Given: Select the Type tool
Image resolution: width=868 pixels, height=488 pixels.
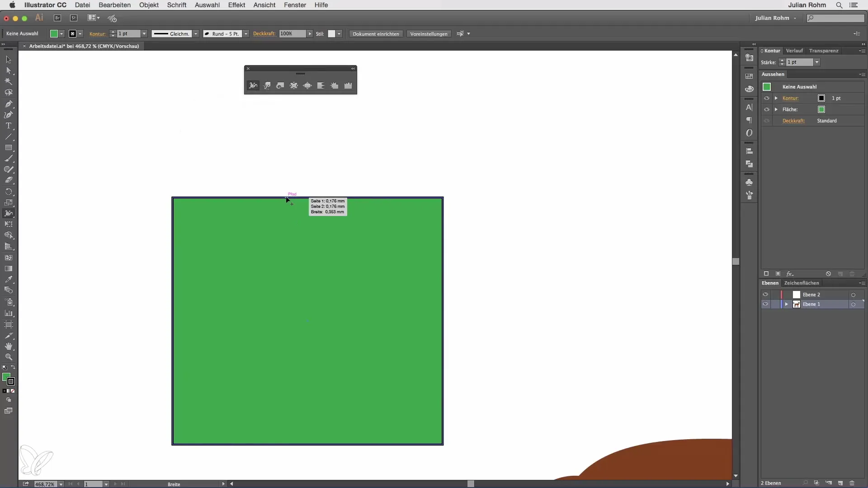Looking at the screenshot, I should click(x=9, y=126).
